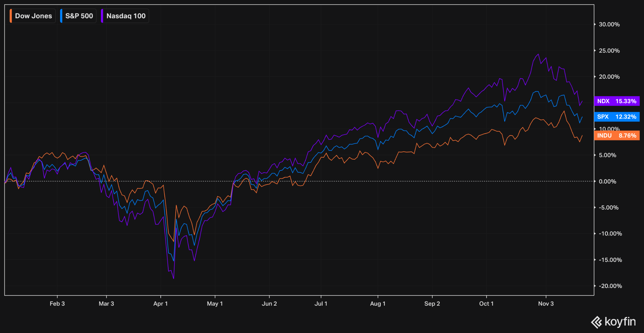Click the Feb 3 date label

pyautogui.click(x=57, y=304)
